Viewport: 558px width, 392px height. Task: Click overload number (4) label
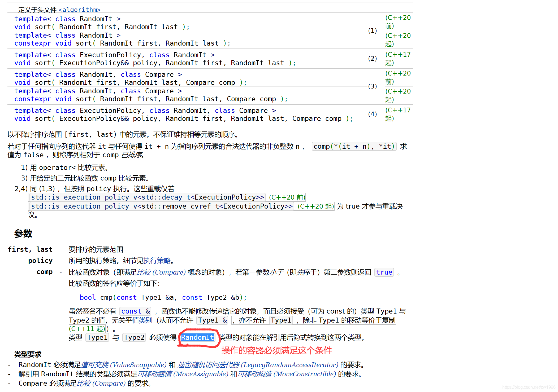(x=372, y=114)
